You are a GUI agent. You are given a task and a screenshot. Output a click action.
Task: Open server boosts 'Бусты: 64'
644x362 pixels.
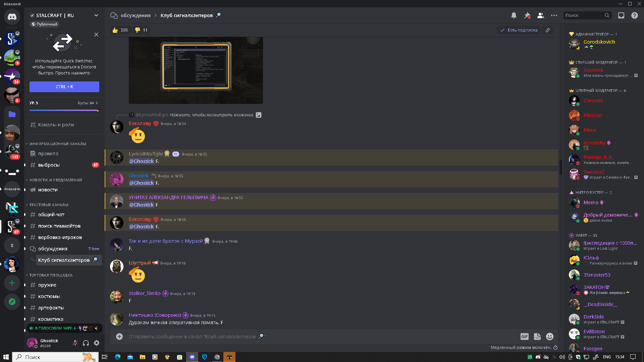pyautogui.click(x=88, y=103)
